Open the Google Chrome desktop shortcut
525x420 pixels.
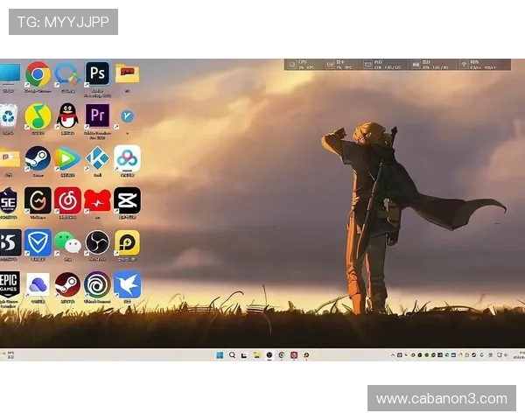point(38,74)
